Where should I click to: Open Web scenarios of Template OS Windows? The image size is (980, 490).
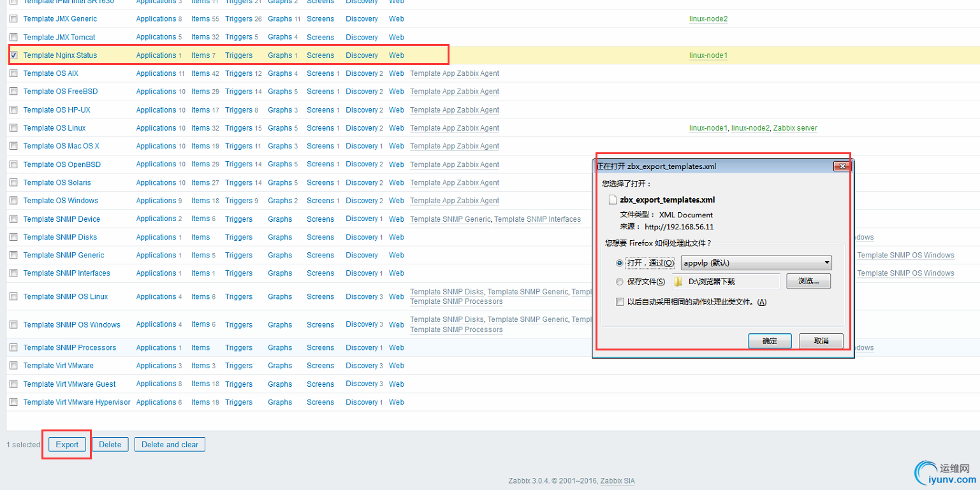[x=397, y=201]
